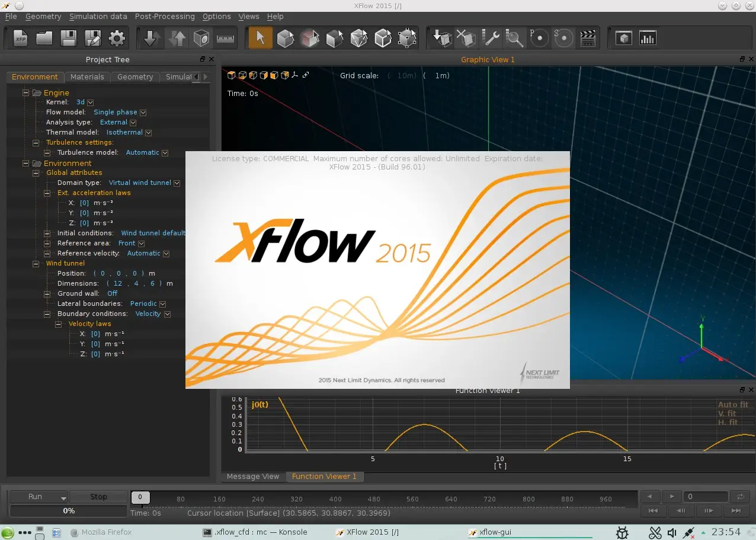The width and height of the screenshot is (756, 540).
Task: Click the clapperboard animation icon
Action: point(587,39)
